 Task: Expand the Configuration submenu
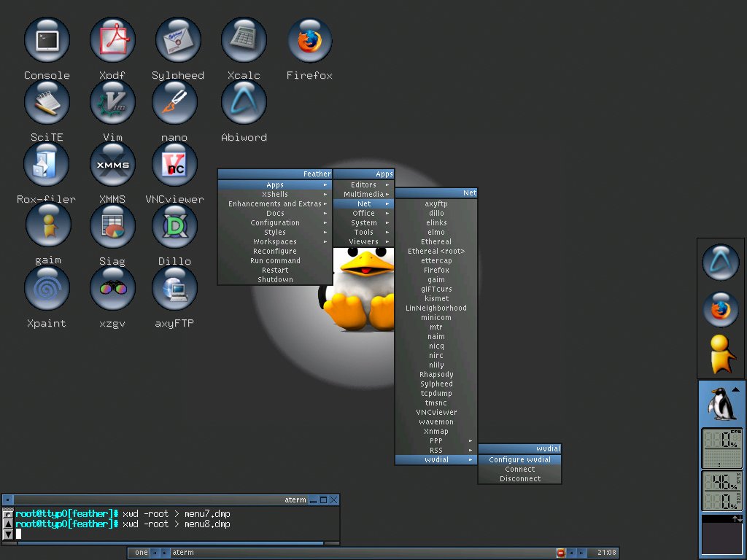[275, 223]
